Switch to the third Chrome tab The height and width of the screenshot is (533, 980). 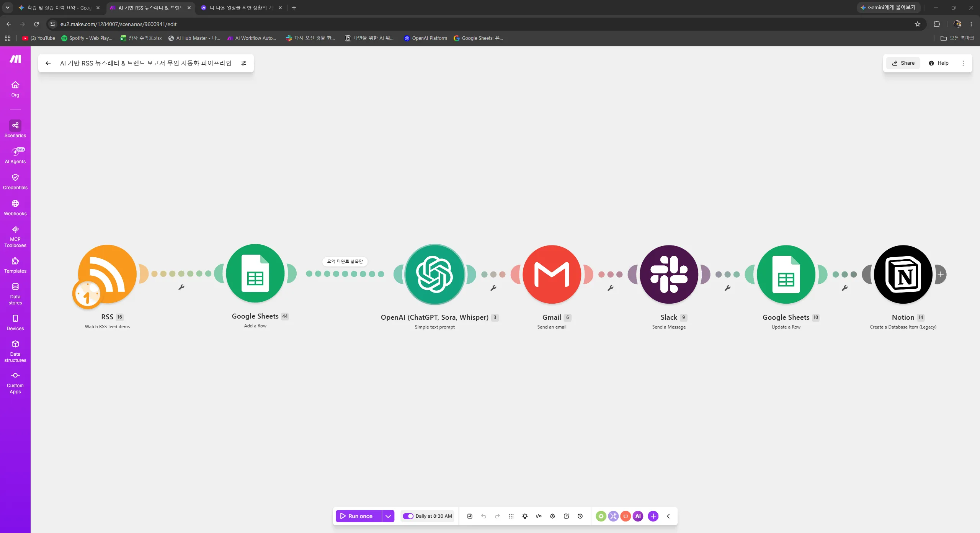pyautogui.click(x=242, y=8)
